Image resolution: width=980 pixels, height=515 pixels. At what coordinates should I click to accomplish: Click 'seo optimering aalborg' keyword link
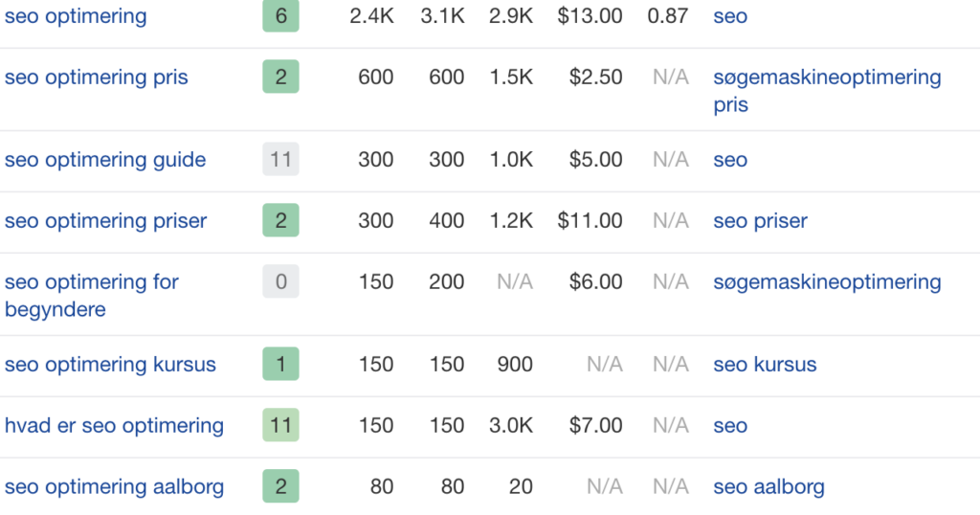coord(114,487)
